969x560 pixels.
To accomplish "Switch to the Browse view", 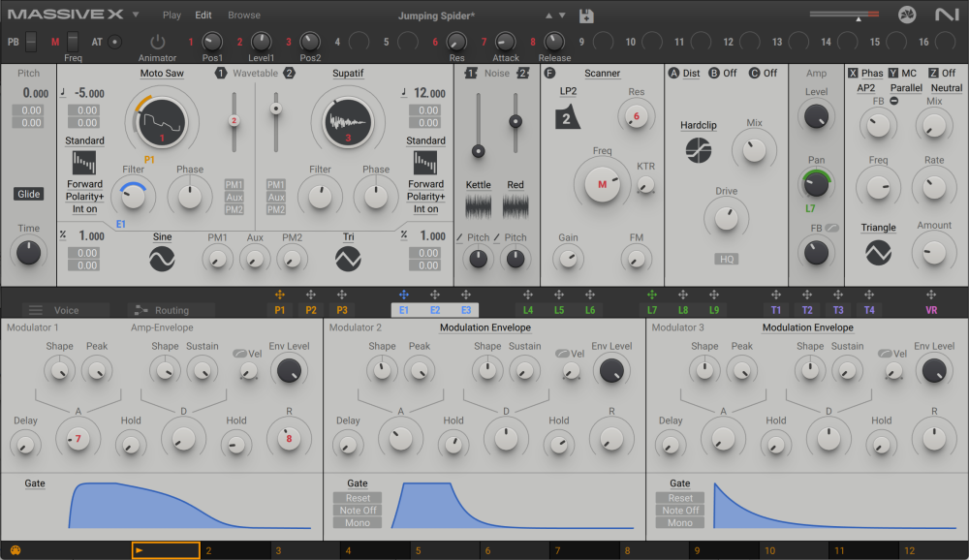I will (x=244, y=15).
